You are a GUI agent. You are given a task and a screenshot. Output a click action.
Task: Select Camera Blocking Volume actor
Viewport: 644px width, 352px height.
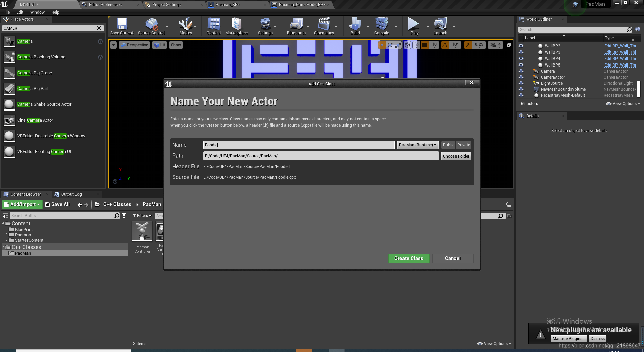click(x=53, y=57)
